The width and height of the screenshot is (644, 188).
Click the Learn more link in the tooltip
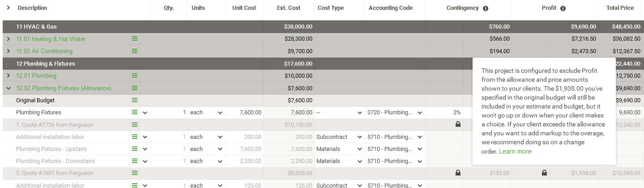(515, 151)
